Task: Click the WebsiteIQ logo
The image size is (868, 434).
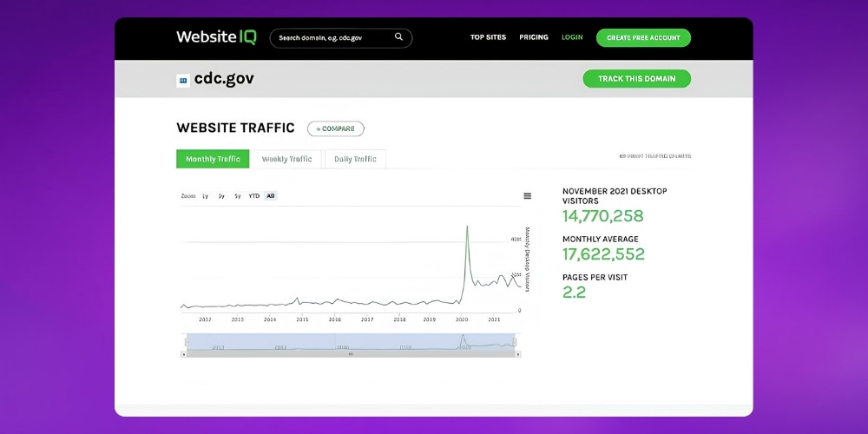Action: pos(216,37)
